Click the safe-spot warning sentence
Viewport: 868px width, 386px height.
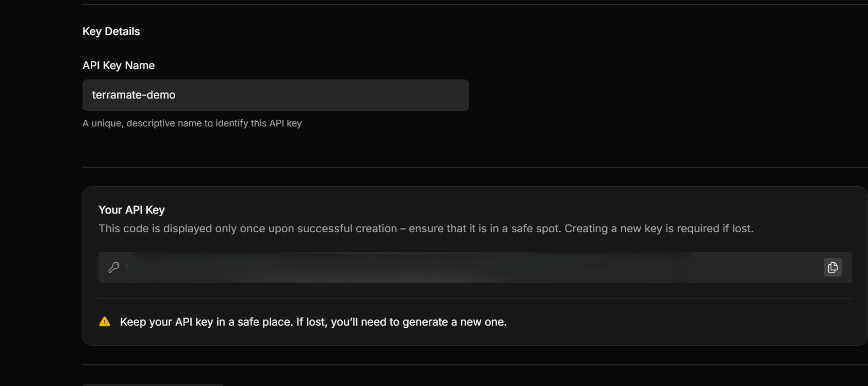click(x=426, y=228)
